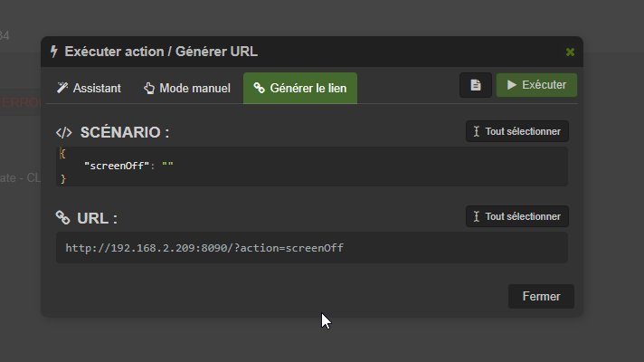Close the dialog with the green X
The height and width of the screenshot is (362, 644).
pos(570,52)
